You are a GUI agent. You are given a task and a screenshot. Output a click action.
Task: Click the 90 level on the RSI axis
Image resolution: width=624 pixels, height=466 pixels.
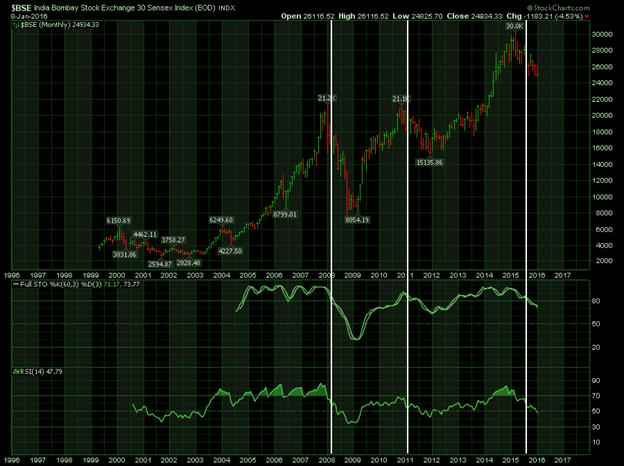(x=596, y=380)
